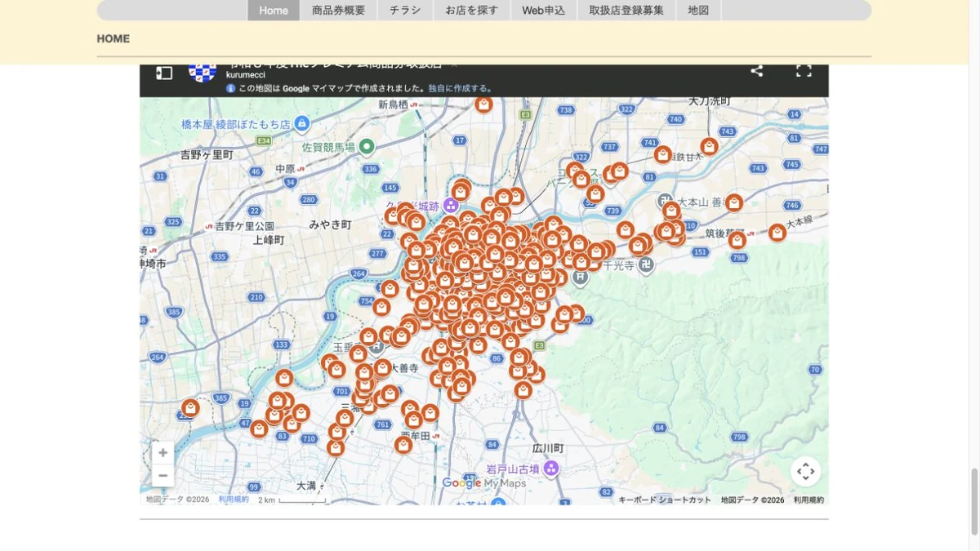Open the 取扱店登録募集 tab

pos(626,11)
